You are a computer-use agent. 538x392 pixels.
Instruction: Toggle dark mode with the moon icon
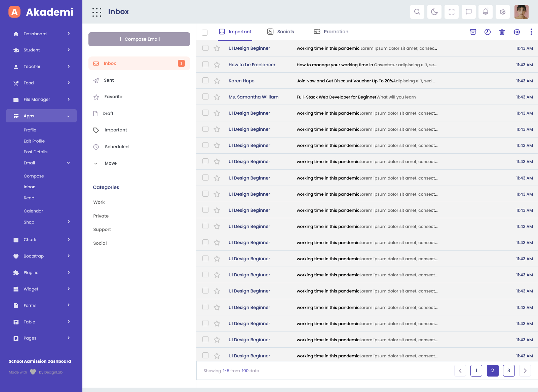click(434, 12)
